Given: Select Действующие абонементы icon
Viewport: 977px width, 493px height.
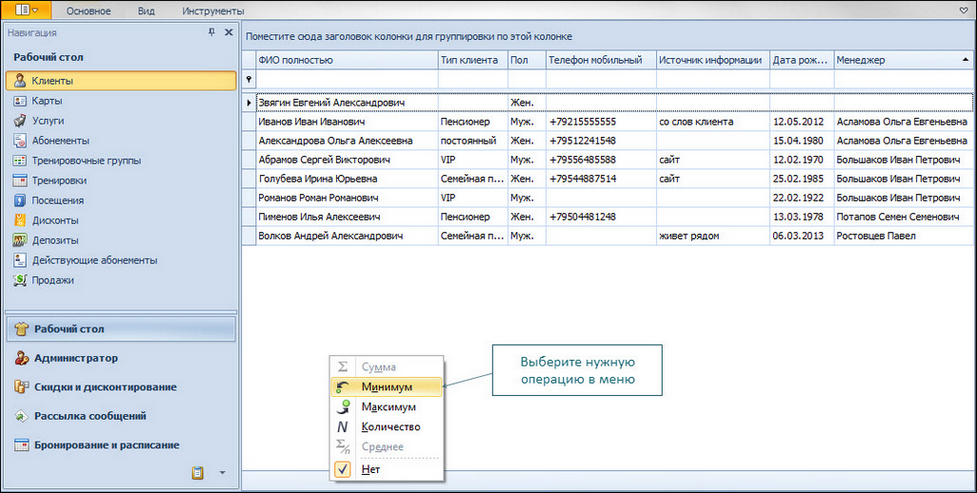Looking at the screenshot, I should pyautogui.click(x=20, y=261).
